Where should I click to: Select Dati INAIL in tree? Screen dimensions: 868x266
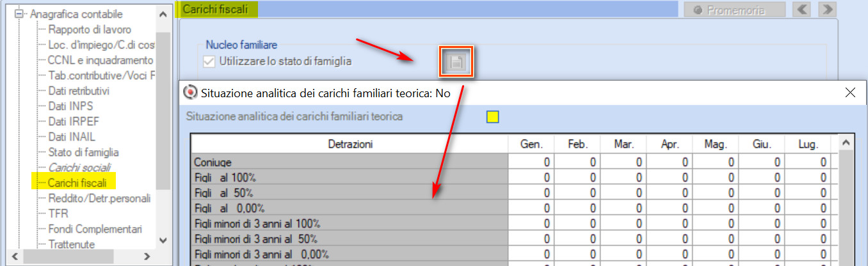(x=72, y=137)
